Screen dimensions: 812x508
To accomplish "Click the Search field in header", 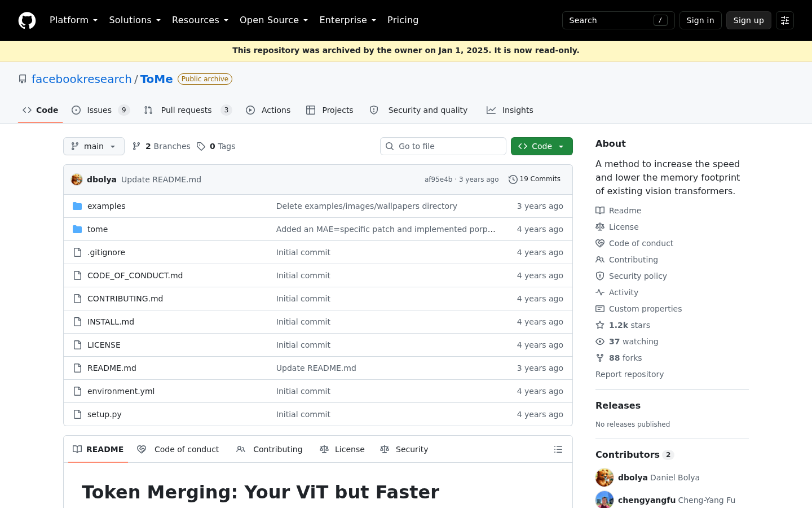I will (x=619, y=20).
